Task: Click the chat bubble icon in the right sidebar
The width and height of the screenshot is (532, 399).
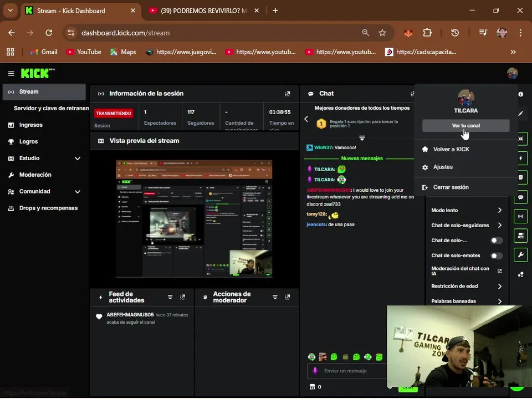Action: pos(520,197)
